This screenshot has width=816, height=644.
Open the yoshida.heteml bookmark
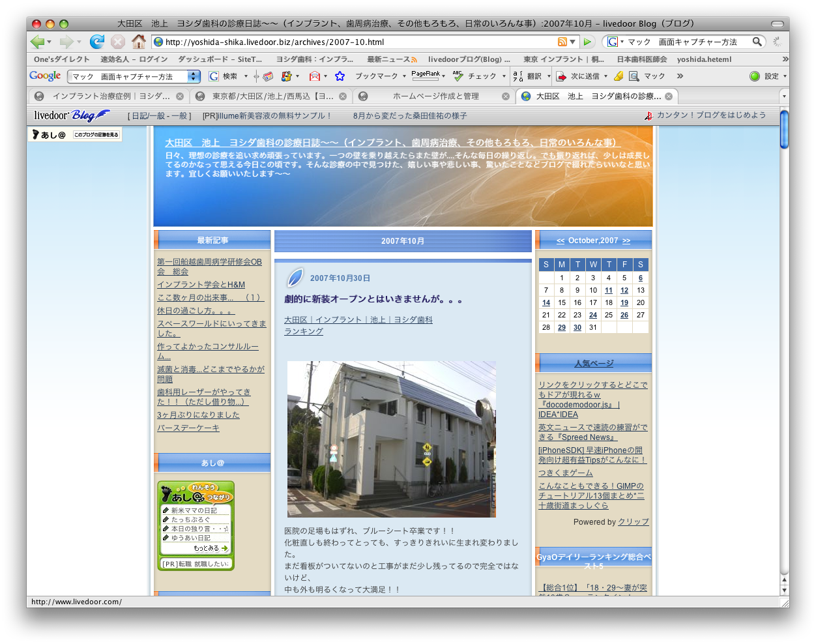[704, 59]
